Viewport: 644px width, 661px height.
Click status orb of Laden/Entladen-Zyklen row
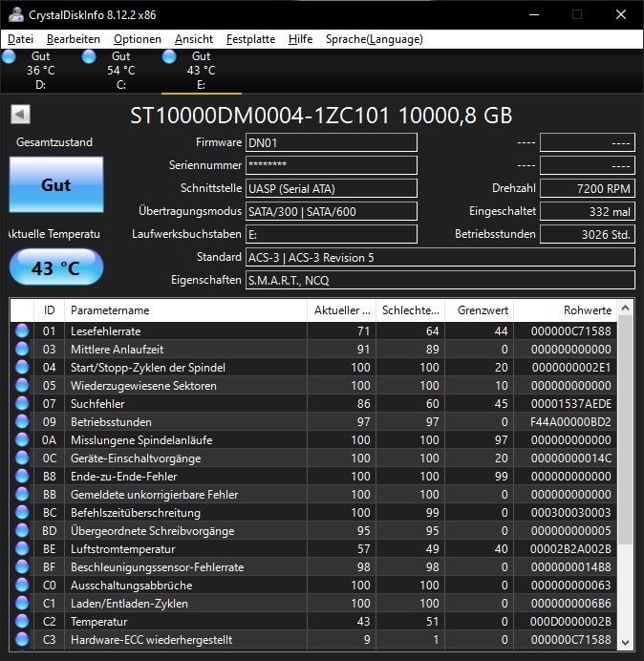click(x=22, y=603)
